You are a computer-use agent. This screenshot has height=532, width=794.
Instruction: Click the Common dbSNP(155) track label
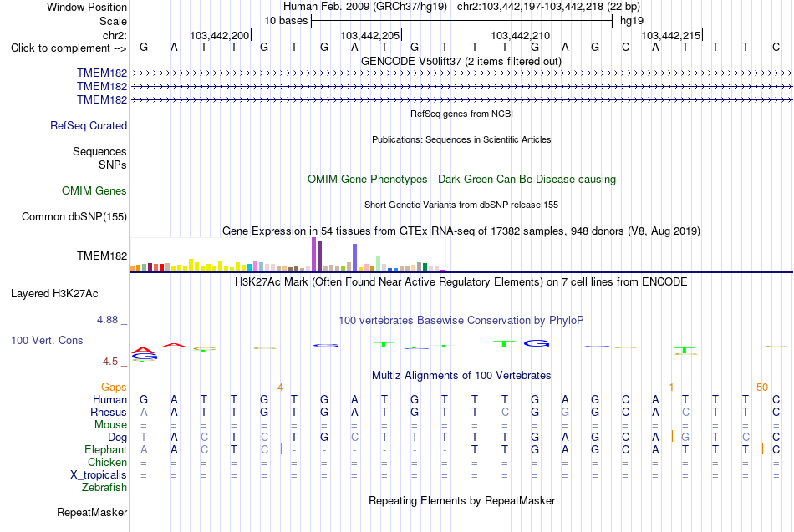coord(74,216)
